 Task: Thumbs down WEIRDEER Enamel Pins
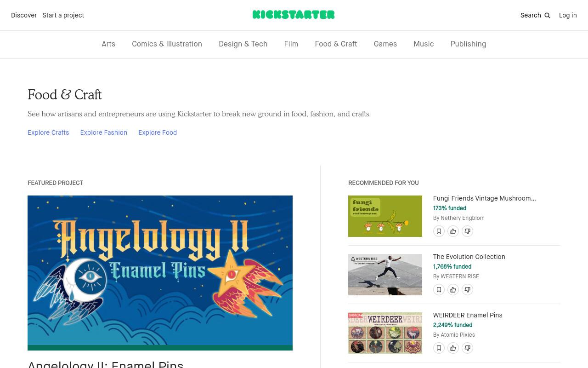pos(467,348)
